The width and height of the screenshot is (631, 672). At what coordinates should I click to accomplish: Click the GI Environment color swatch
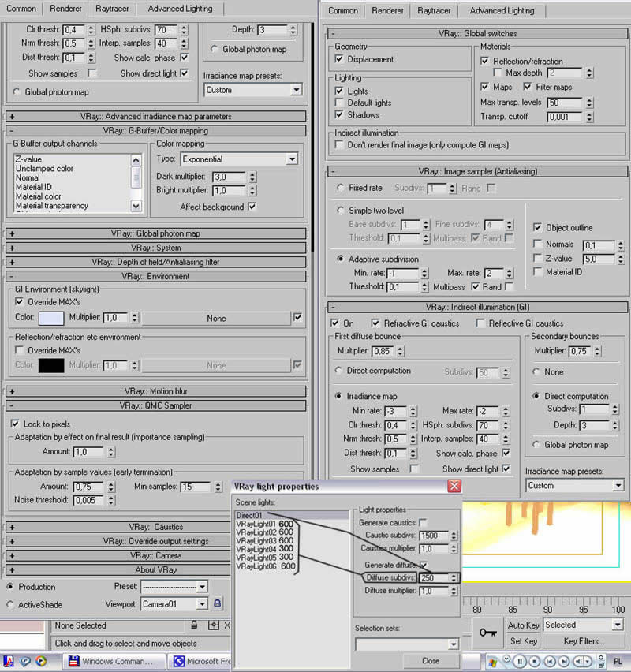[51, 318]
